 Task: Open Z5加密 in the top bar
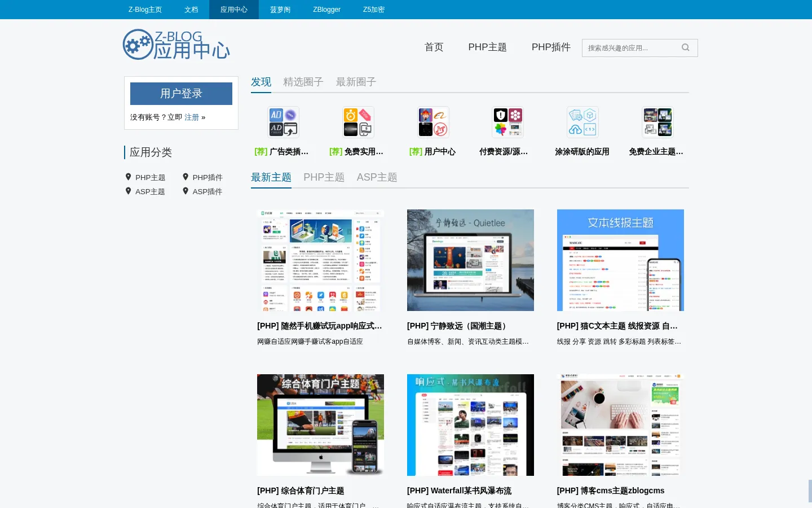pyautogui.click(x=374, y=10)
